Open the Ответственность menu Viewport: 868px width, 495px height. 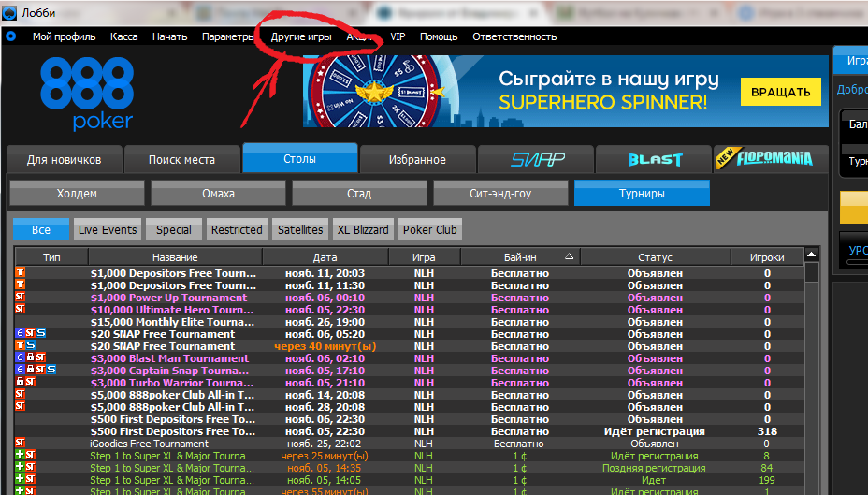pyautogui.click(x=514, y=36)
